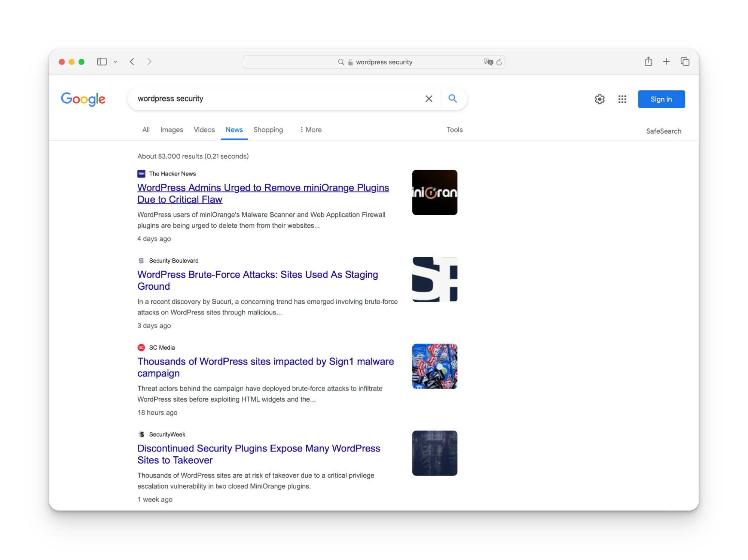The height and width of the screenshot is (560, 748).
Task: Click the 'Threat actors behind the campaign' snippet
Action: coord(260,394)
